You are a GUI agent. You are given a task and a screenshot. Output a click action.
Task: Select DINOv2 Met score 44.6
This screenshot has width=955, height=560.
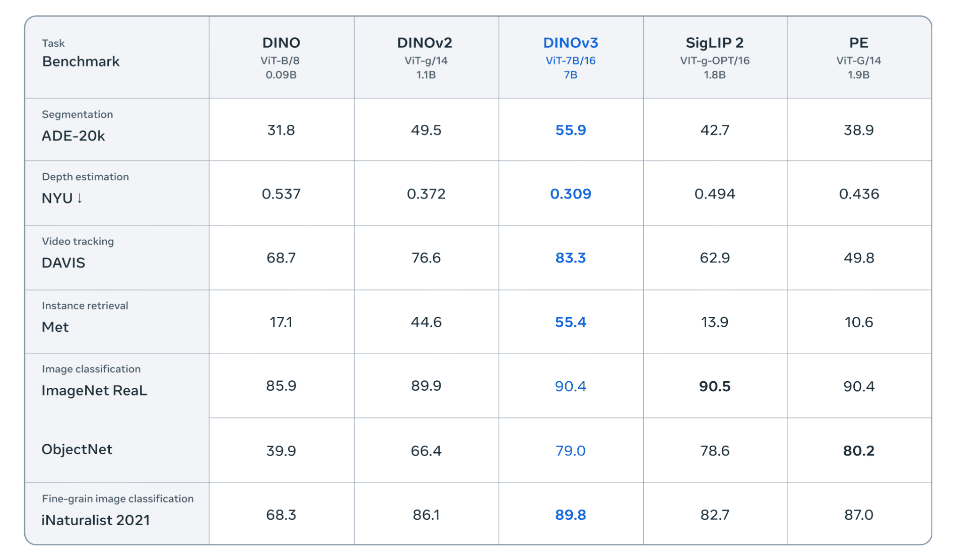coord(426,322)
